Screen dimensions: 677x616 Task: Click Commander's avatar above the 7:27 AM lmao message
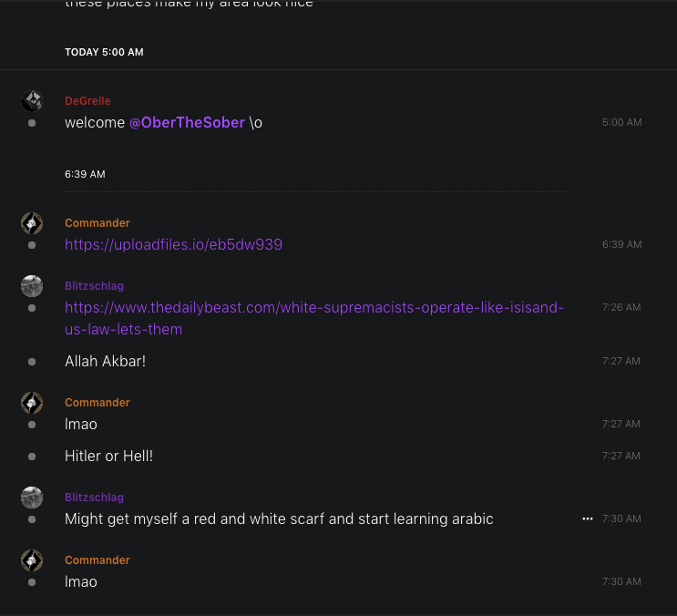coord(32,403)
